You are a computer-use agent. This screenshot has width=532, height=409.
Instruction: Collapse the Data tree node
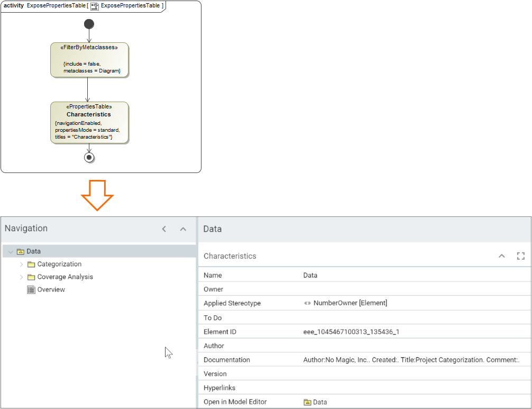tap(11, 251)
